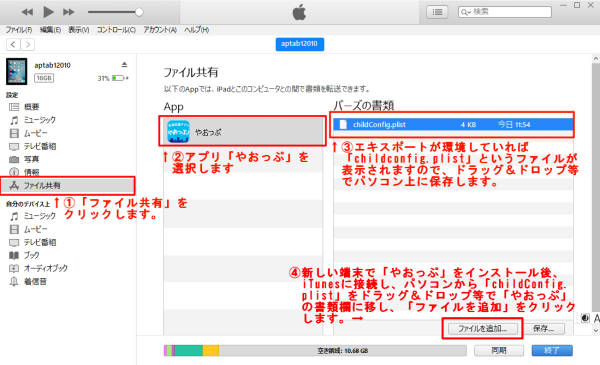Select the childConfig.plist document row
Viewport: 600px width, 365px height.
pos(453,124)
